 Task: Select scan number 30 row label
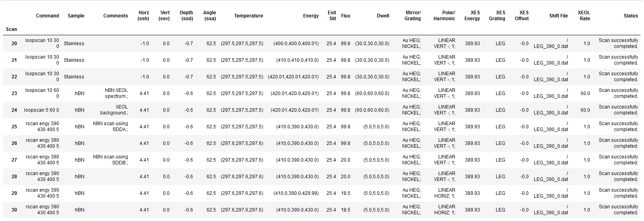(x=14, y=210)
